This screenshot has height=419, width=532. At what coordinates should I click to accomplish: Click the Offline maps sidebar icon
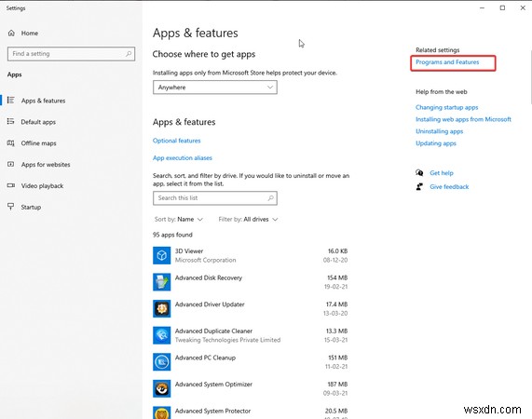coord(11,143)
